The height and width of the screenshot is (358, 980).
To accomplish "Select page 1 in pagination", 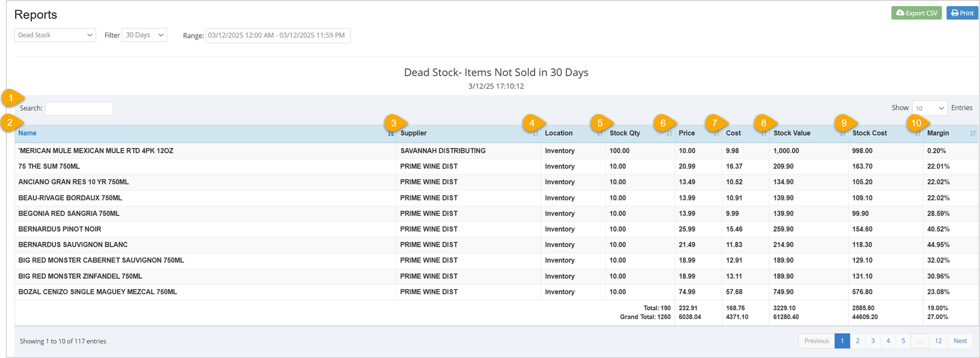I will pyautogui.click(x=842, y=341).
